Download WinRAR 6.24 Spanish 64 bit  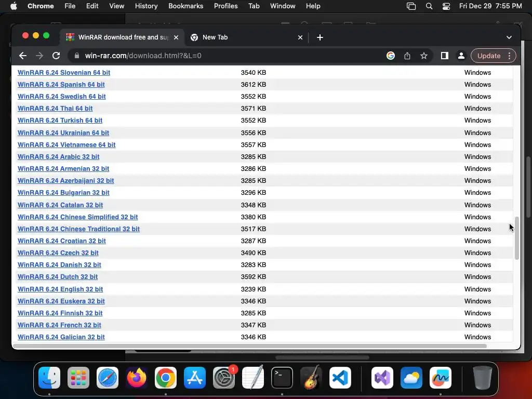click(61, 85)
